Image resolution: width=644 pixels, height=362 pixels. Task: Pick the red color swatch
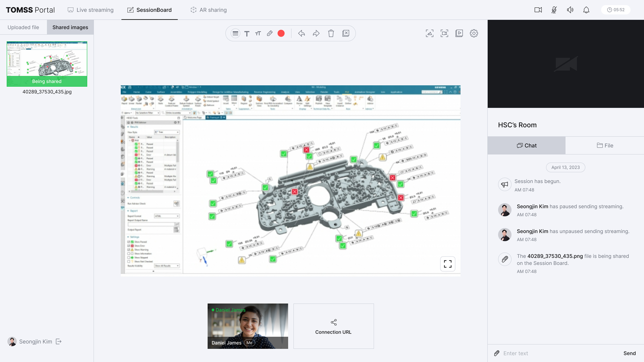click(281, 33)
